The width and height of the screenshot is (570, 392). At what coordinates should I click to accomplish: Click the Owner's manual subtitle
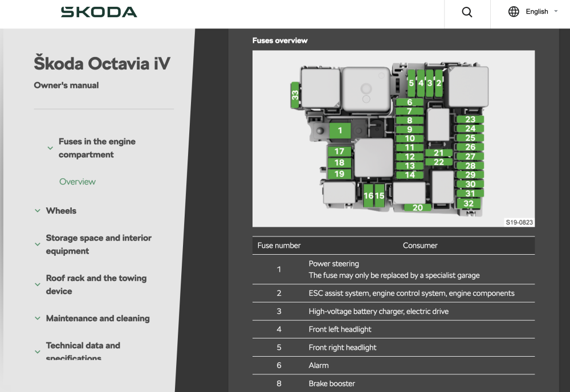click(66, 85)
